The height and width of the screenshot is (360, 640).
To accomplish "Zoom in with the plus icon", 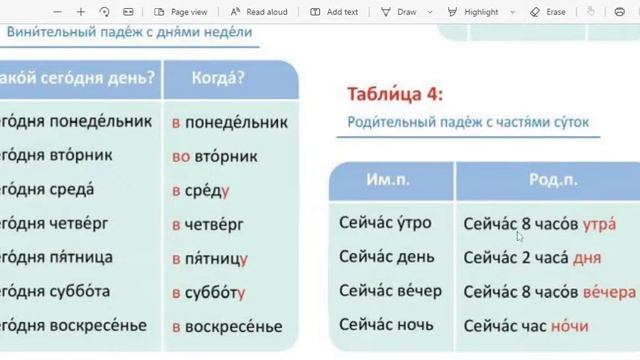I will pyautogui.click(x=81, y=12).
